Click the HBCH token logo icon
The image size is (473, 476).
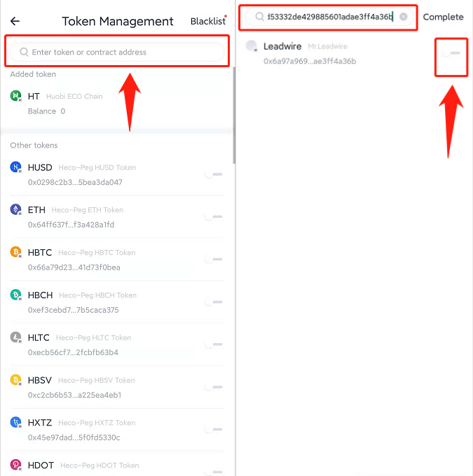(16, 295)
